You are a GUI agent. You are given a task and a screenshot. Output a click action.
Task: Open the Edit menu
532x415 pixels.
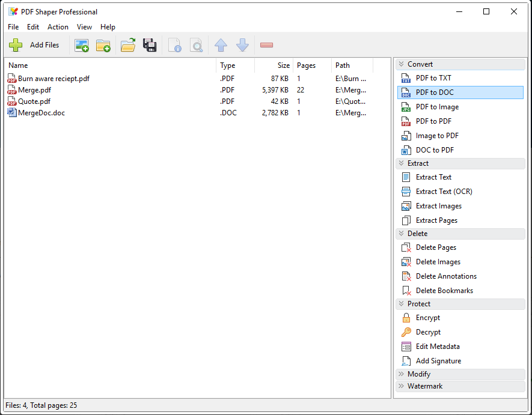pos(33,27)
